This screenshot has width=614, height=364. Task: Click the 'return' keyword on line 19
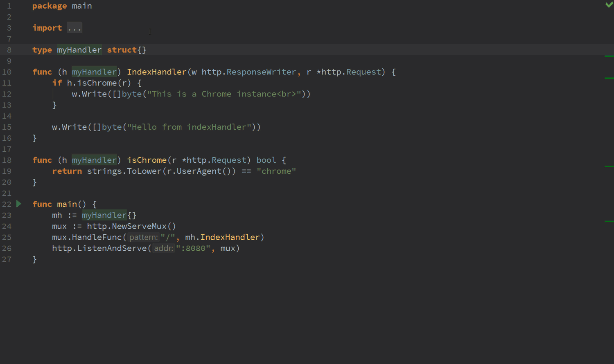67,171
